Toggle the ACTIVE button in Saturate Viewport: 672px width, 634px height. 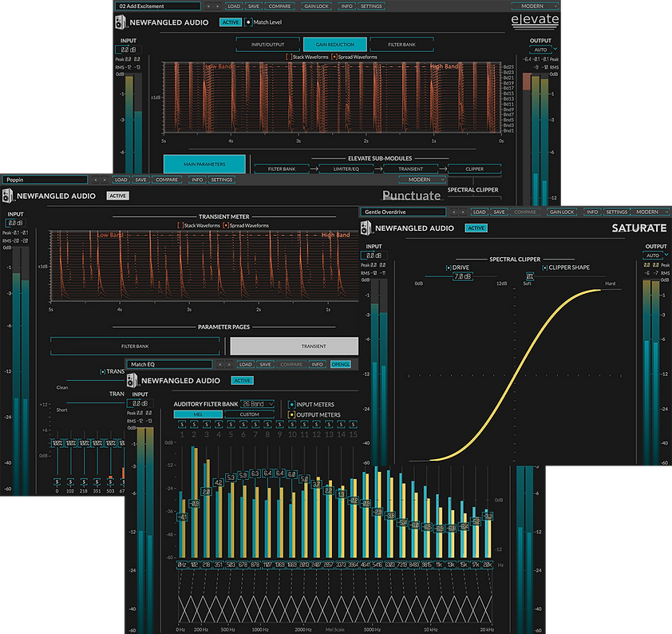point(476,228)
